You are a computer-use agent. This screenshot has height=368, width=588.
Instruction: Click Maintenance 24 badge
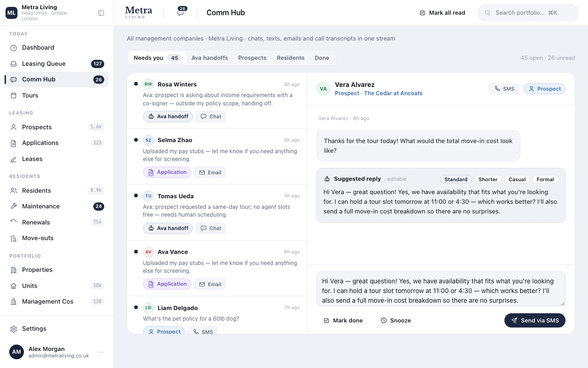(x=99, y=207)
